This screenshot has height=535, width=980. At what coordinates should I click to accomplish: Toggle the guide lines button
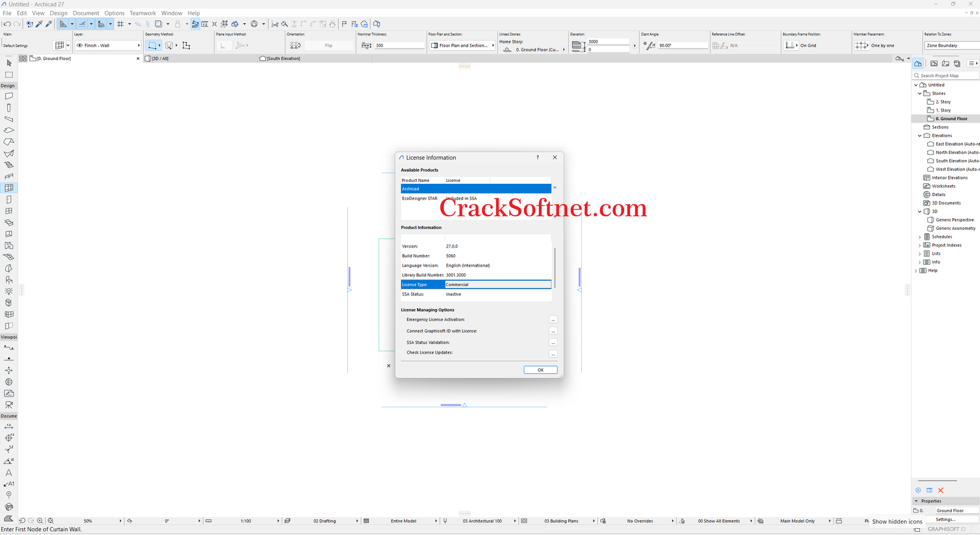click(x=63, y=24)
